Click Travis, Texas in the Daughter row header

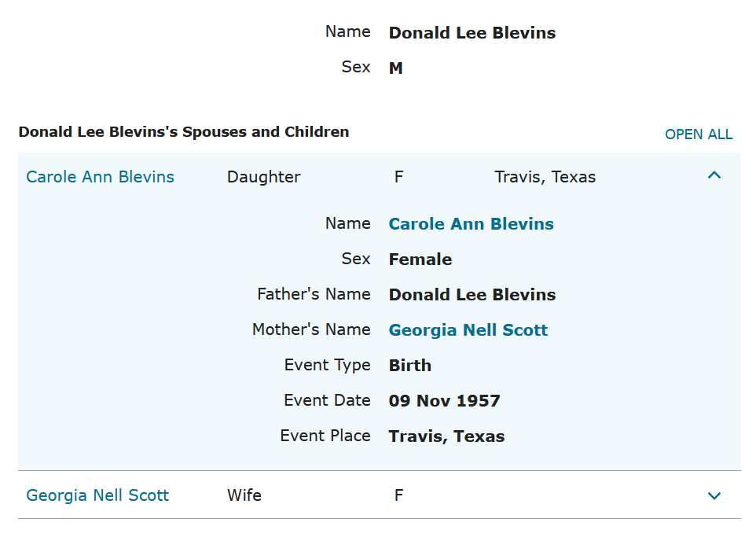[545, 177]
